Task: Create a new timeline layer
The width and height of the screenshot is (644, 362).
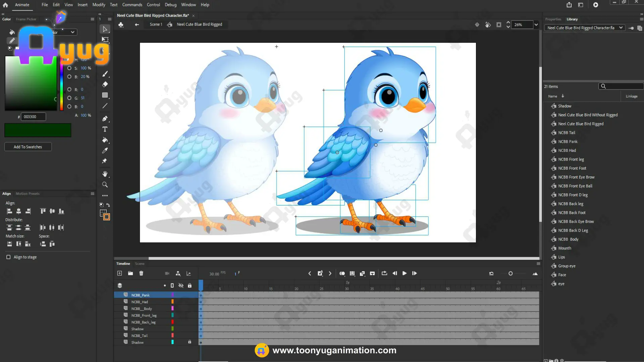Action: click(x=120, y=274)
